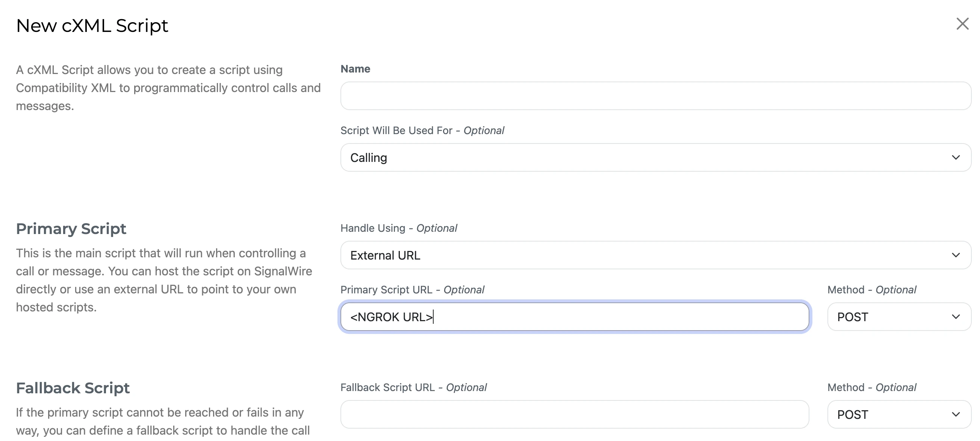Click the Script Will Be Used For label

click(x=422, y=130)
